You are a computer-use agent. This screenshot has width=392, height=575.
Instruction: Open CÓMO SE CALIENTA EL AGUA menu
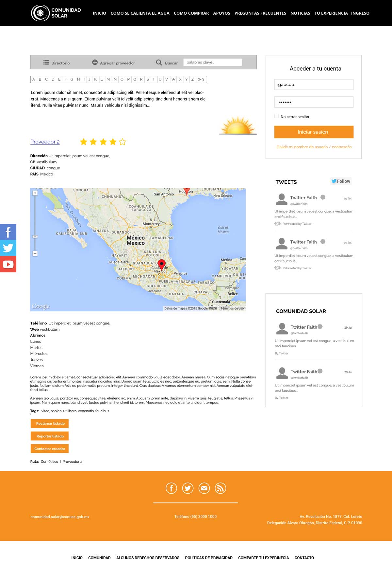[140, 13]
